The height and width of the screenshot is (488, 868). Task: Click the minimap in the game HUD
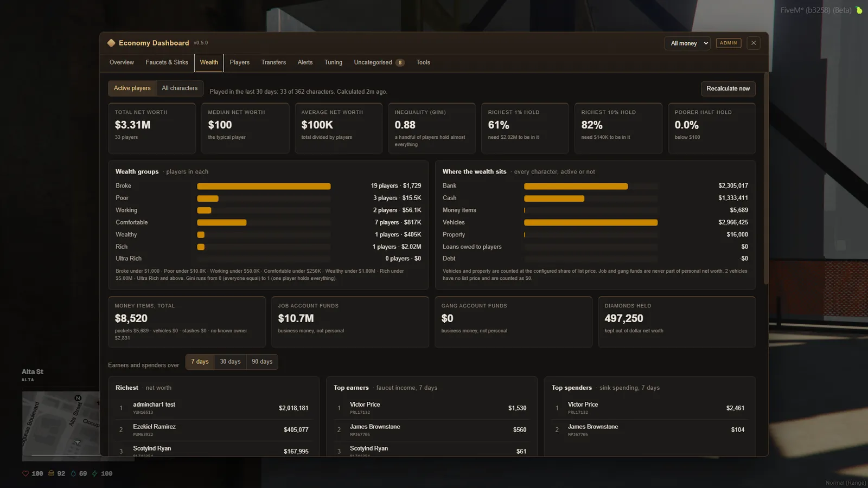61,426
